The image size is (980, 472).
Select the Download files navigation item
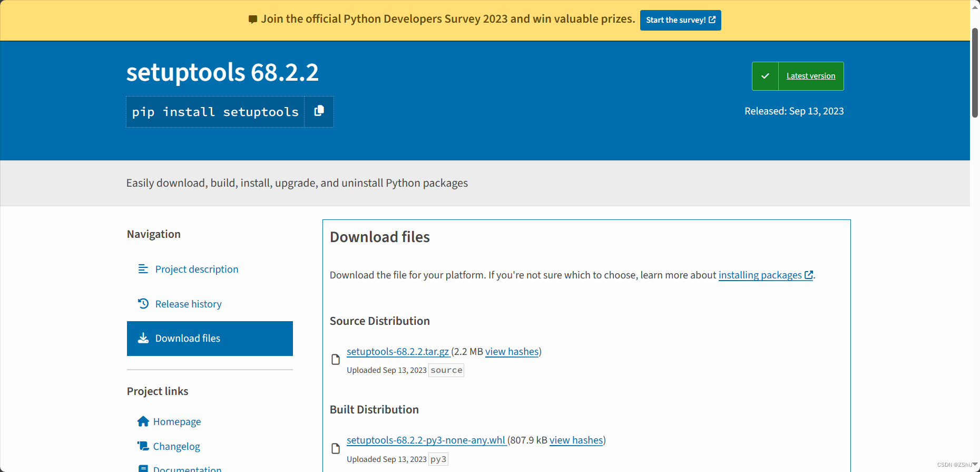point(210,339)
